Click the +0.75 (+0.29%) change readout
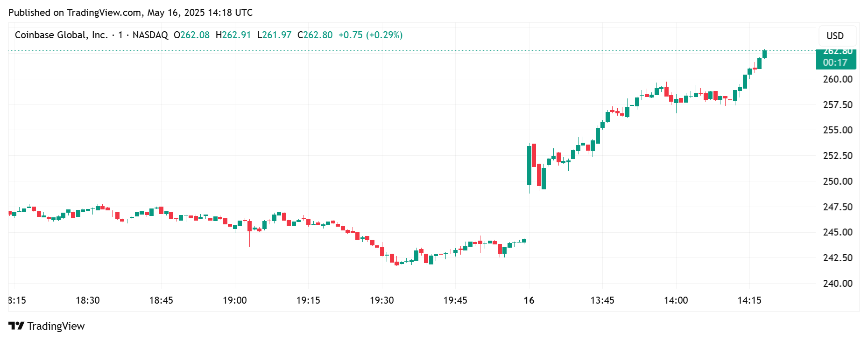Viewport: 868px width, 340px height. (370, 35)
